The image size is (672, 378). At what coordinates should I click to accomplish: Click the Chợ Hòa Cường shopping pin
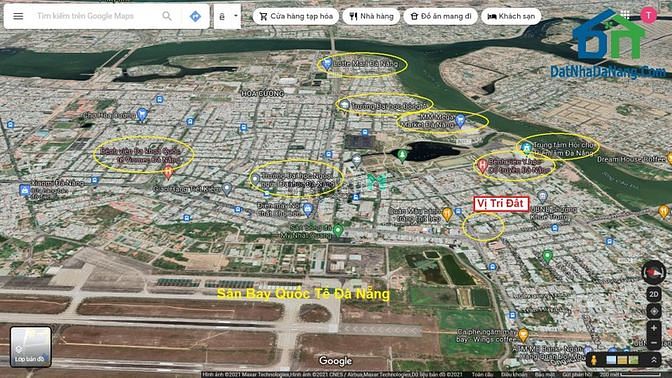141,114
